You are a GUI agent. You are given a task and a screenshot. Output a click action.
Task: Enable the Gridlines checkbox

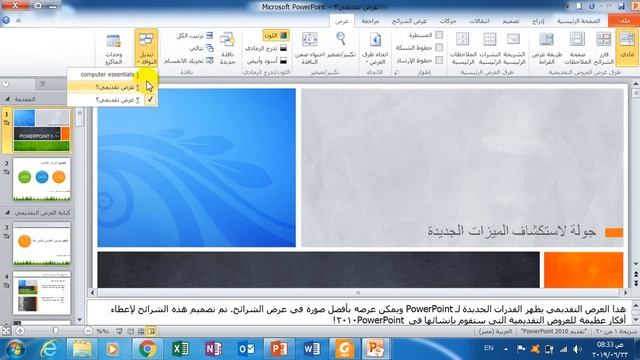pos(439,48)
